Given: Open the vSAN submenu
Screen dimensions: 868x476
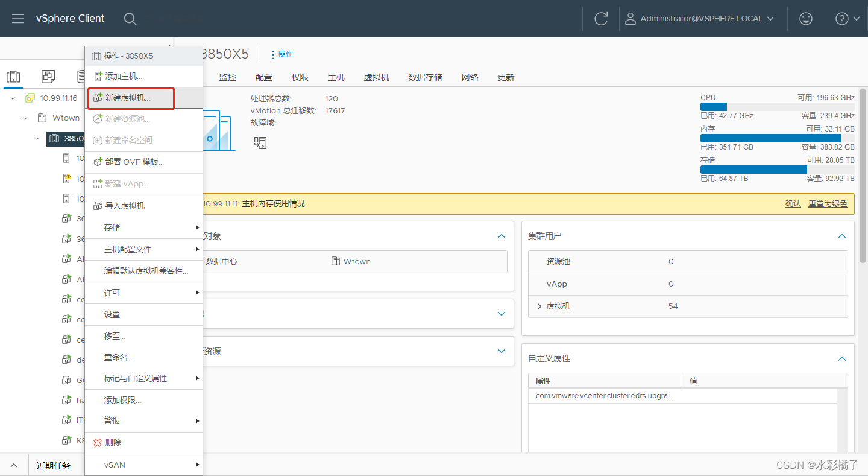Looking at the screenshot, I should tap(143, 465).
